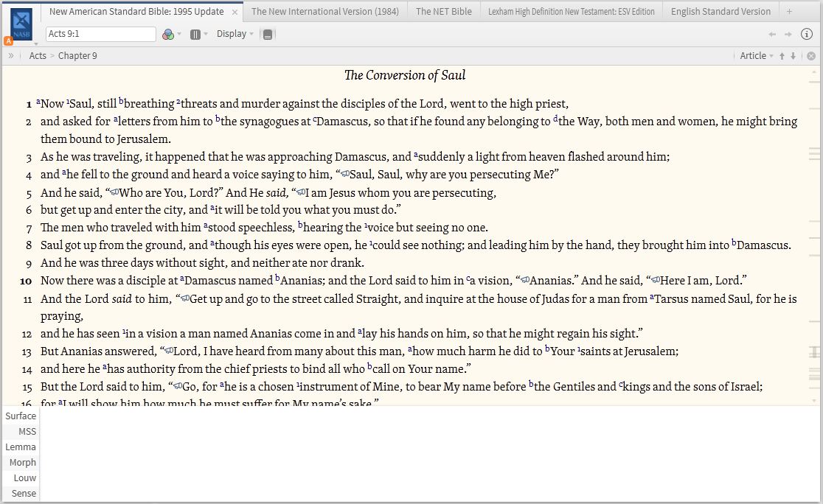Select the Surface interlinear row label
Image resolution: width=823 pixels, height=504 pixels.
pos(21,416)
